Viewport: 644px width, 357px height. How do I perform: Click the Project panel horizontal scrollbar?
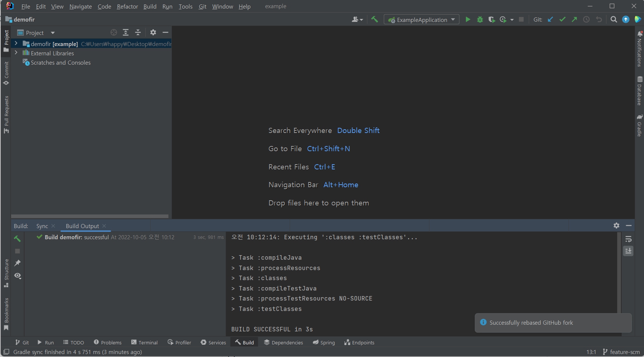(90, 216)
